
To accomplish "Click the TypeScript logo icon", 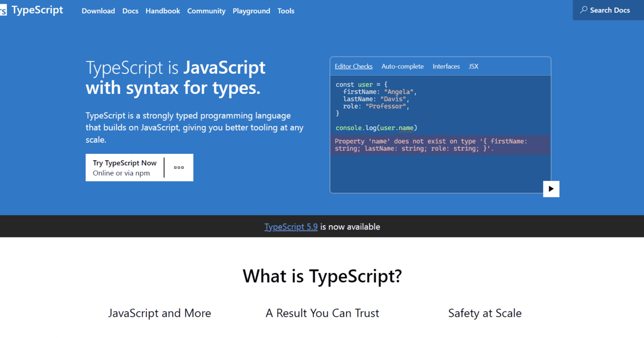I will (x=3, y=10).
